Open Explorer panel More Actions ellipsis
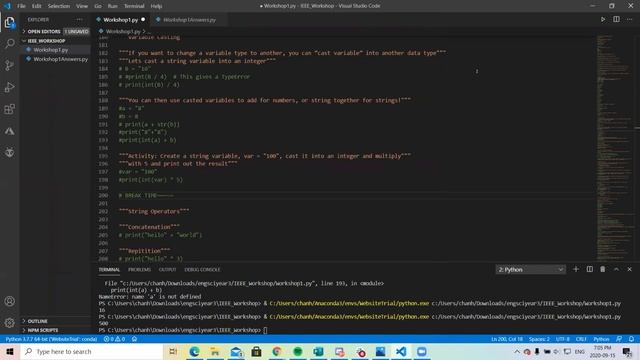Viewport: 640px width, 360px height. pos(79,20)
